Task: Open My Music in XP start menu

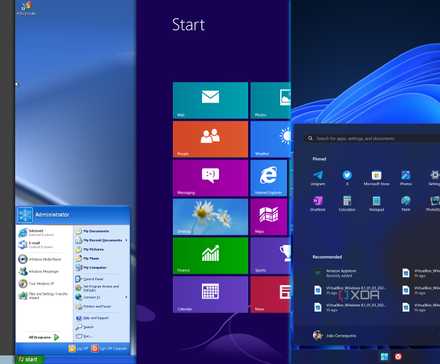Action: click(87, 258)
